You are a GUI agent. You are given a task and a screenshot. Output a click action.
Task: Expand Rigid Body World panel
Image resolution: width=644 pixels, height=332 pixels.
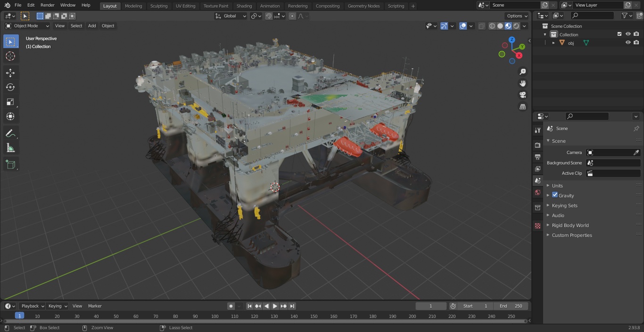[x=570, y=225]
